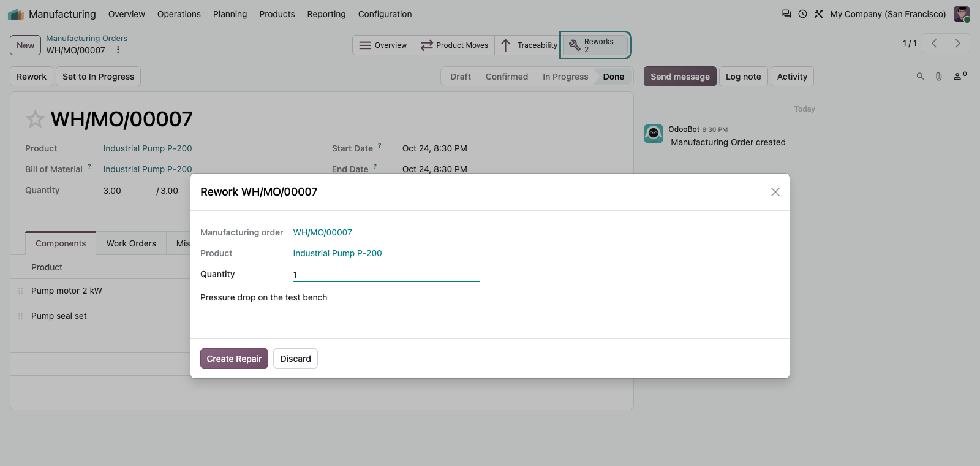
Task: Open the activities clock icon
Action: click(x=802, y=13)
